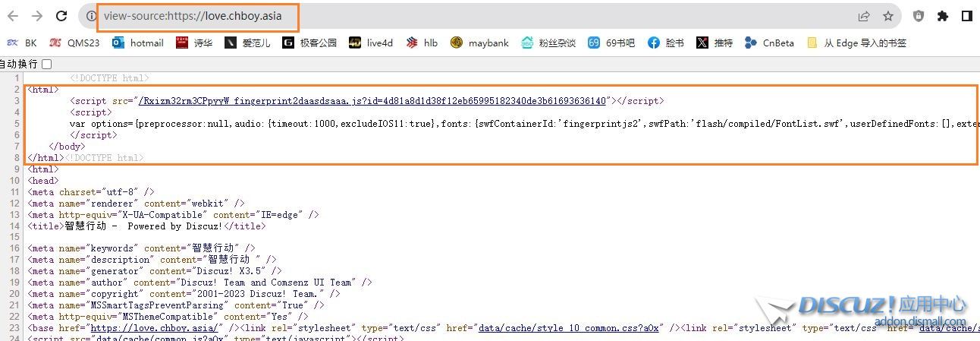Viewport: 980px width, 341px height.
Task: Open the QMS23 bookmark
Action: [x=74, y=43]
